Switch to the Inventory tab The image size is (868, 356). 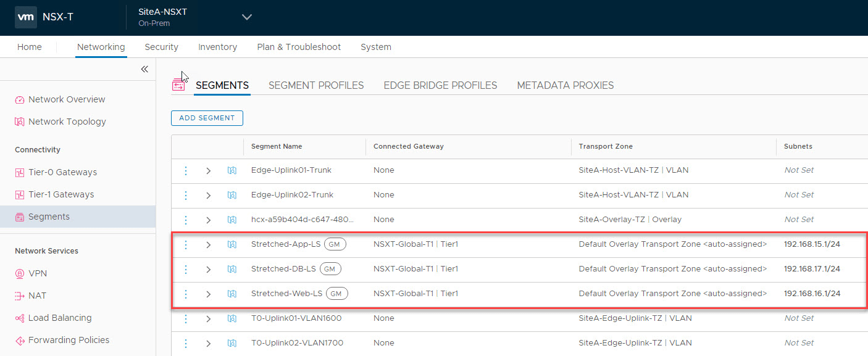coord(217,47)
